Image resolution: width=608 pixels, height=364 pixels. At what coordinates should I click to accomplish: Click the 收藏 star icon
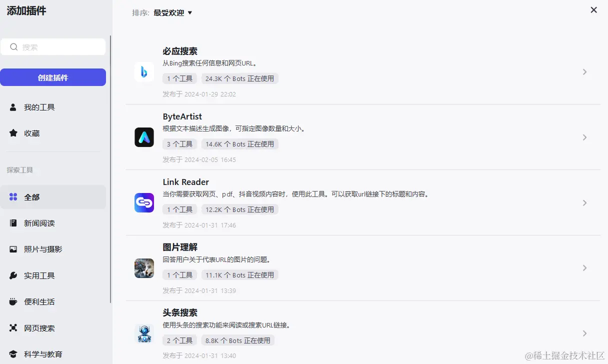click(13, 133)
